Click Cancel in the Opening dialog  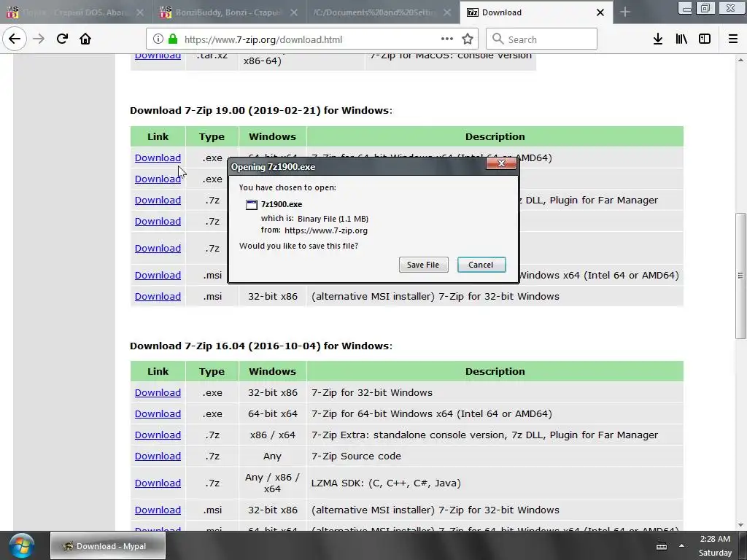[481, 265]
